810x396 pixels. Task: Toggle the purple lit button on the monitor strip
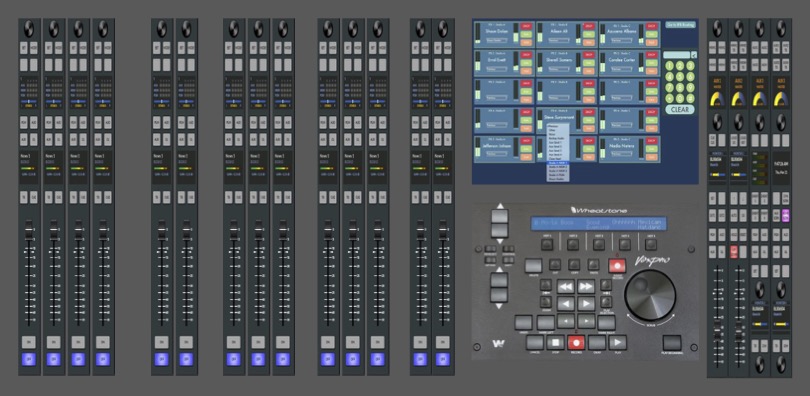coord(786,215)
